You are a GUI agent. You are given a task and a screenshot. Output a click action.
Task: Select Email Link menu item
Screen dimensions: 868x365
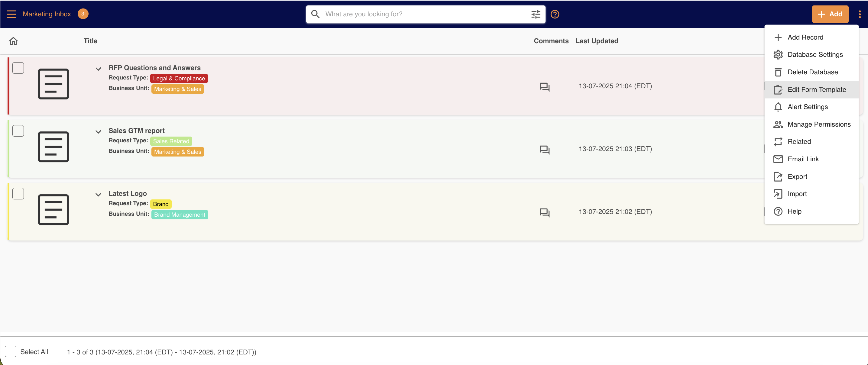(x=811, y=159)
